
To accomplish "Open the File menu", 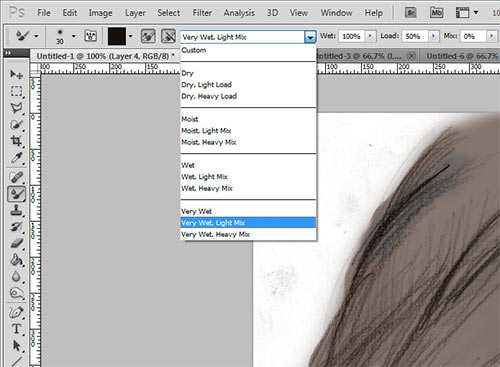I will [44, 13].
